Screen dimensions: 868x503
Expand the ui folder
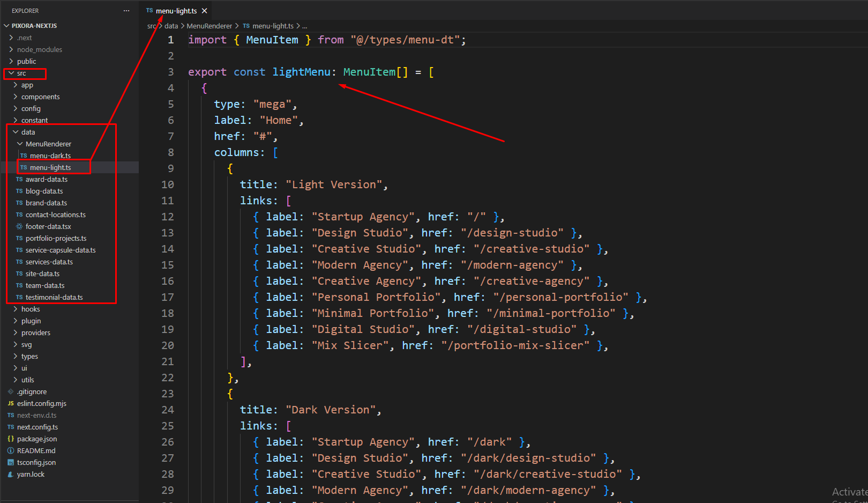pyautogui.click(x=24, y=368)
